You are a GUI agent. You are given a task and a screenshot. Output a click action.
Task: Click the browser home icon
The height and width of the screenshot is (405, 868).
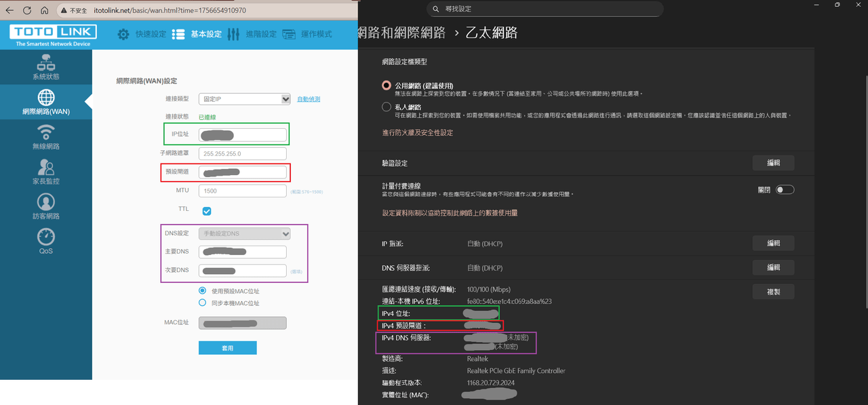[44, 11]
